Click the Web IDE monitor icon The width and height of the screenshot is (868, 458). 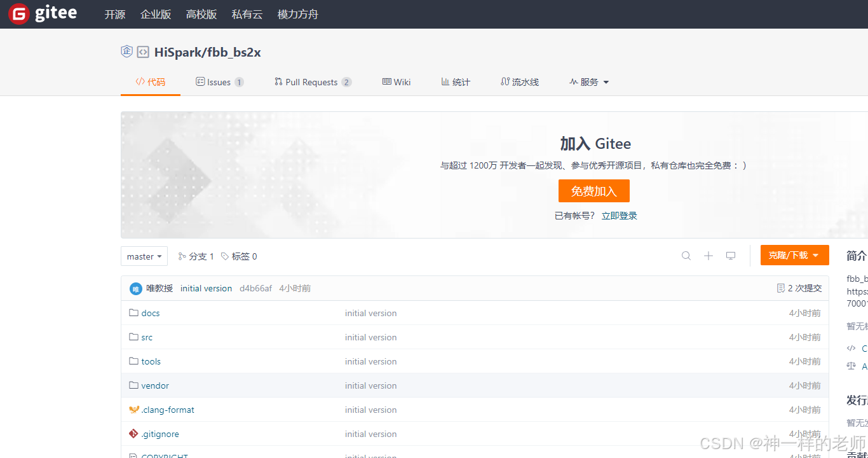731,256
